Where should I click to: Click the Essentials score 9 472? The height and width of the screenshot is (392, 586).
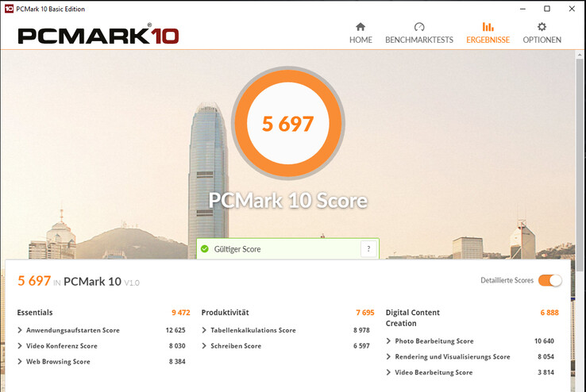point(181,313)
